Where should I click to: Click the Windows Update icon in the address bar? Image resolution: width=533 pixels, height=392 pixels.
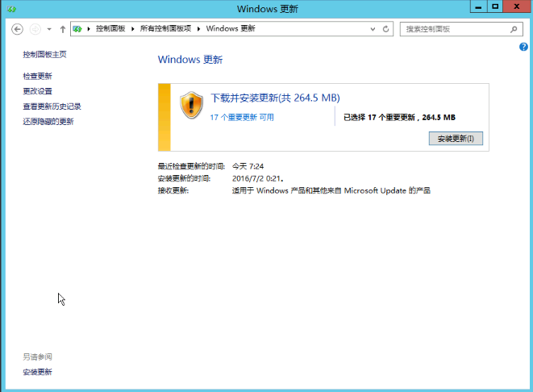point(77,29)
